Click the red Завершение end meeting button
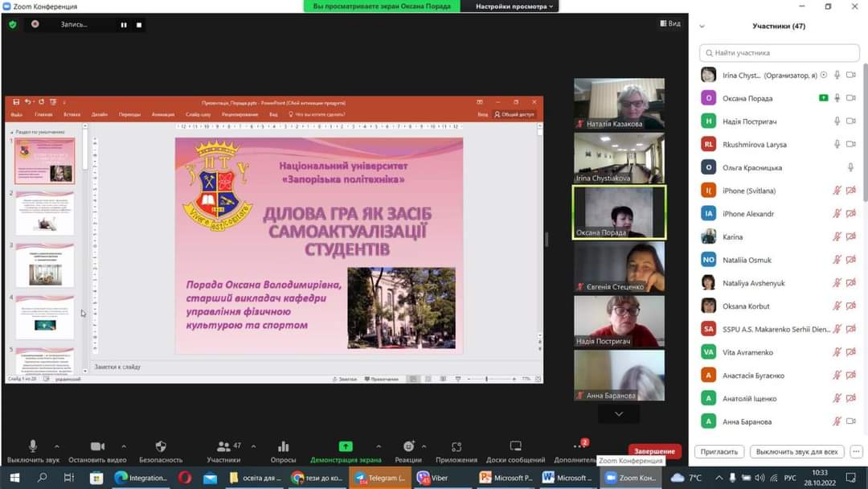This screenshot has width=868, height=489. tap(654, 451)
